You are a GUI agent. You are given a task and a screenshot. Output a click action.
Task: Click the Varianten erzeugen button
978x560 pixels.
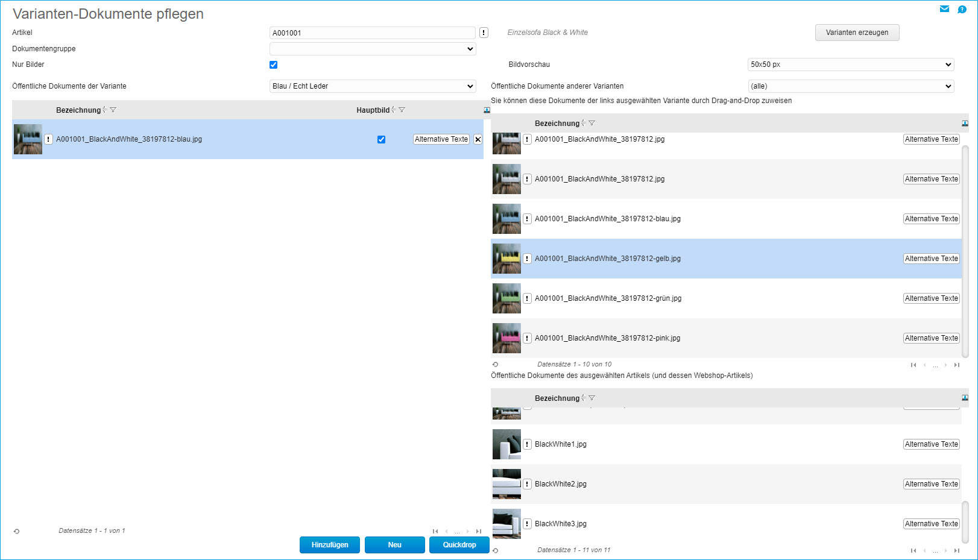[857, 33]
